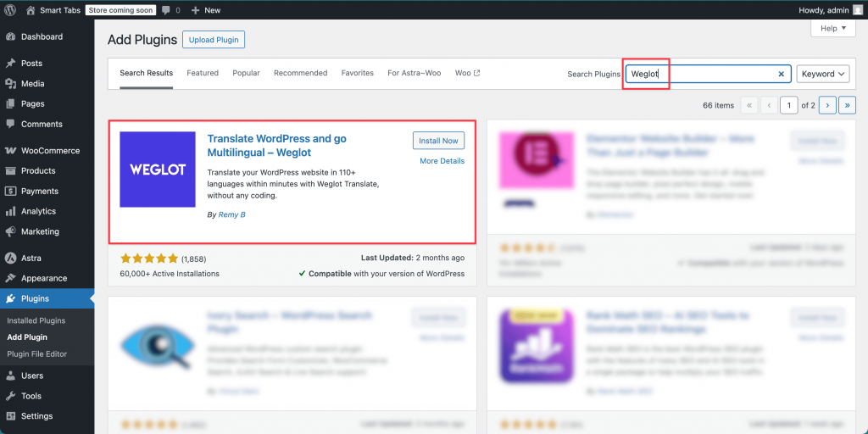Expand the Help panel
This screenshot has width=868, height=434.
833,28
